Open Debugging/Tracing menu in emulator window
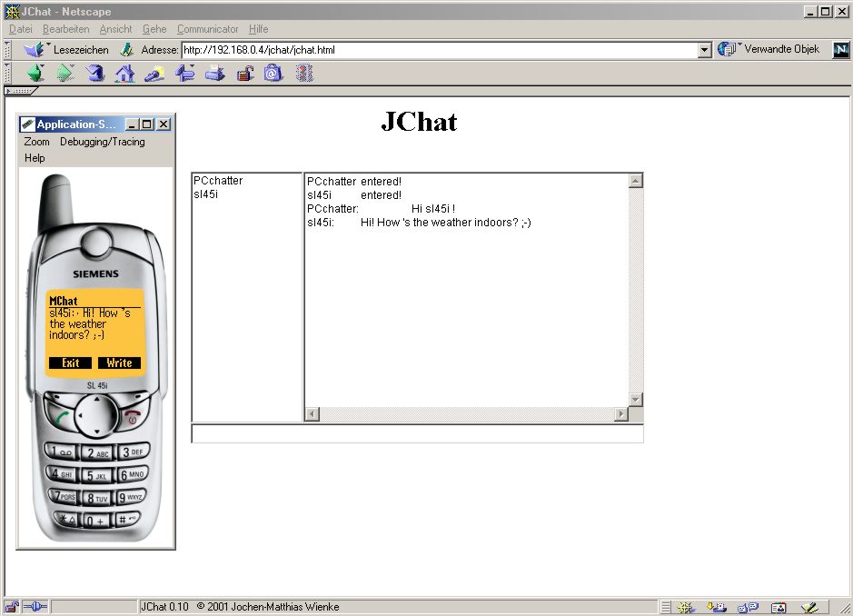 (102, 142)
